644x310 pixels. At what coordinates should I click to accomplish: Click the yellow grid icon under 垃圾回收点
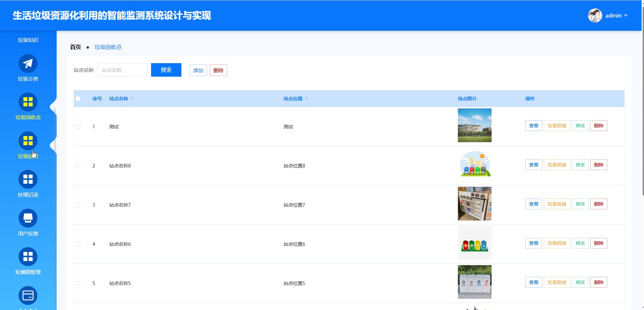pyautogui.click(x=28, y=141)
